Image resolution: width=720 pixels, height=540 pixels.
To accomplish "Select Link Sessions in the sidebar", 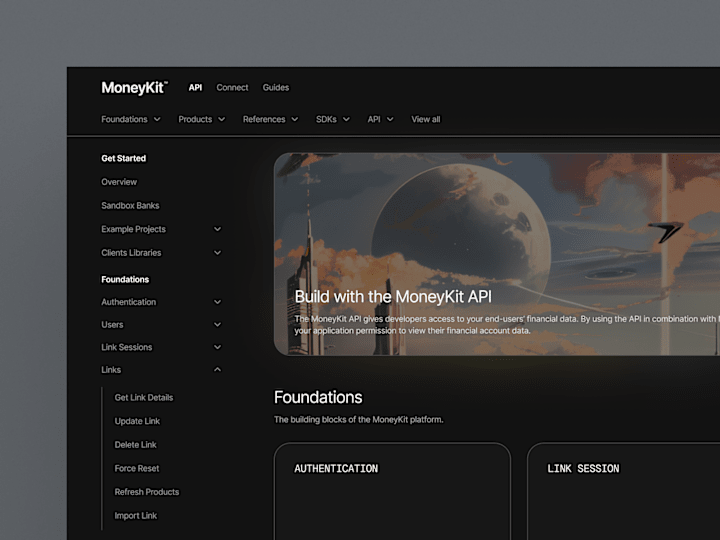I will click(x=127, y=347).
